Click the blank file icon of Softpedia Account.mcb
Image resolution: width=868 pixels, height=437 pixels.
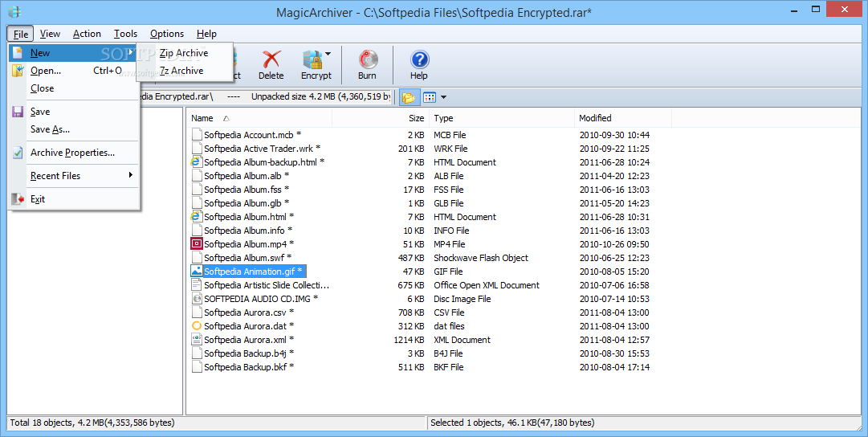(196, 135)
